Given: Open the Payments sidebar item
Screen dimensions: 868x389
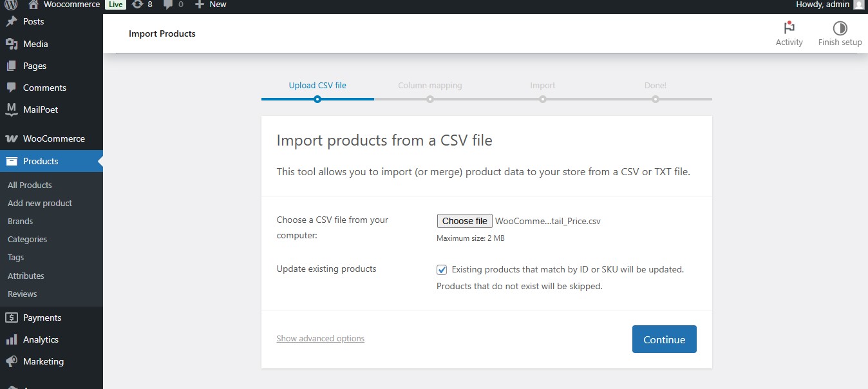Looking at the screenshot, I should click(42, 318).
